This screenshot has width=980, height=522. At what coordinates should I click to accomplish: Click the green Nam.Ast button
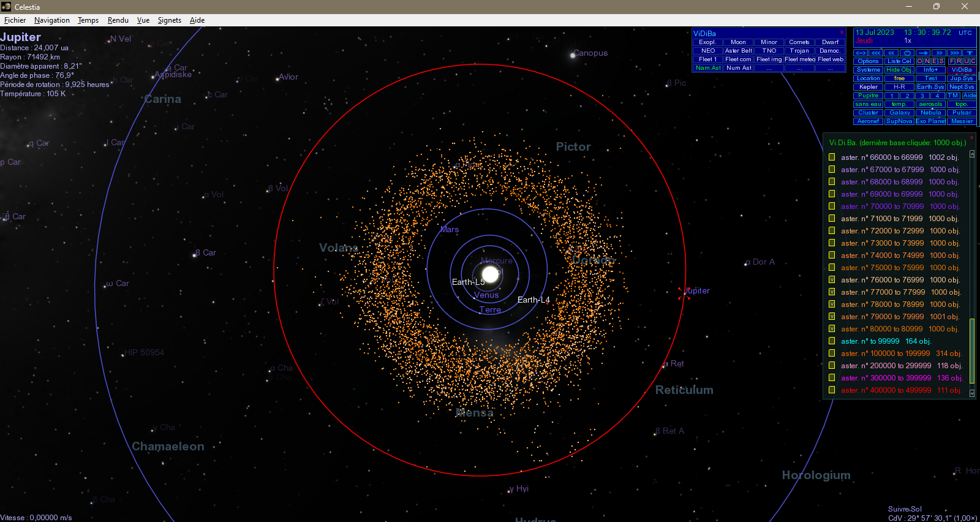708,68
